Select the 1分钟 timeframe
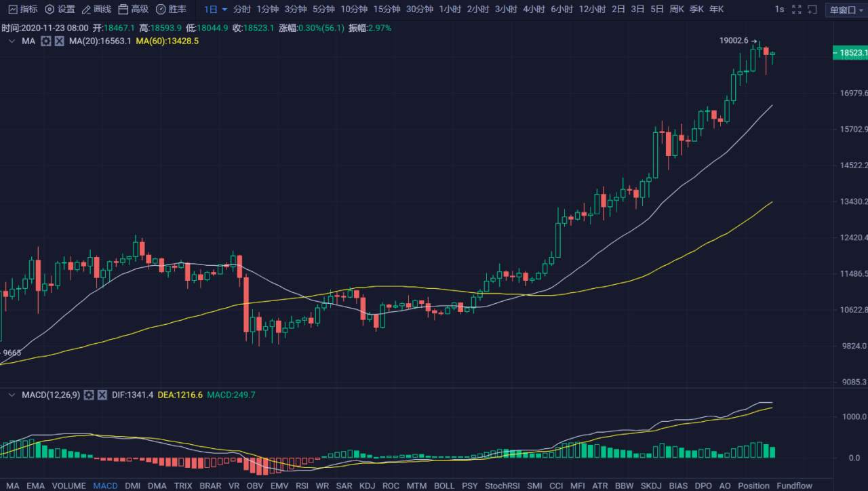This screenshot has width=868, height=491. (268, 9)
